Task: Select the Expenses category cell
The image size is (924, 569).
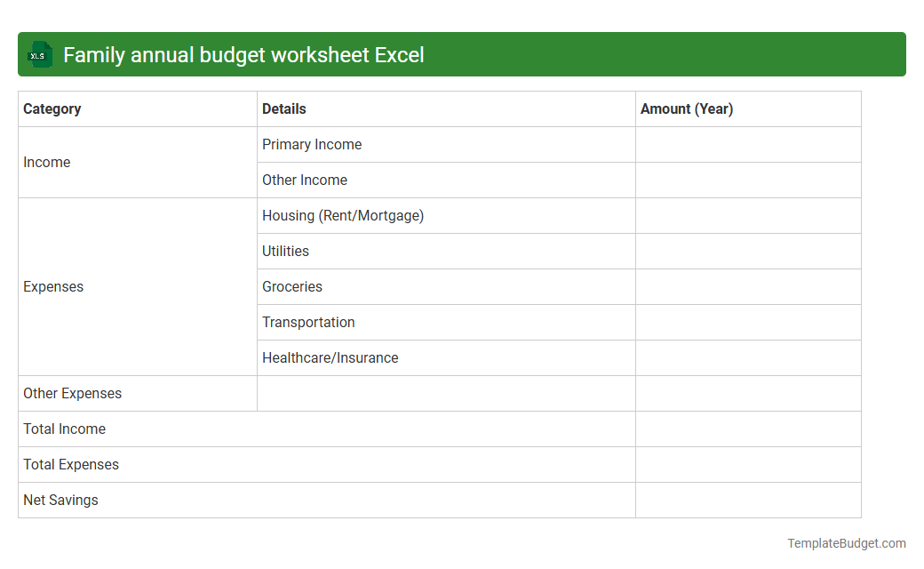Action: click(x=53, y=286)
